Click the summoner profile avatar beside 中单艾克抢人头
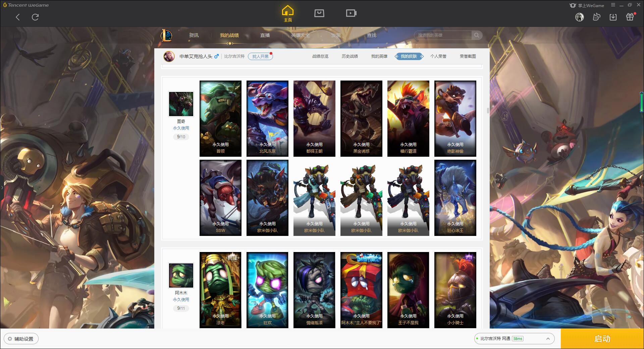This screenshot has width=644, height=349. point(169,56)
